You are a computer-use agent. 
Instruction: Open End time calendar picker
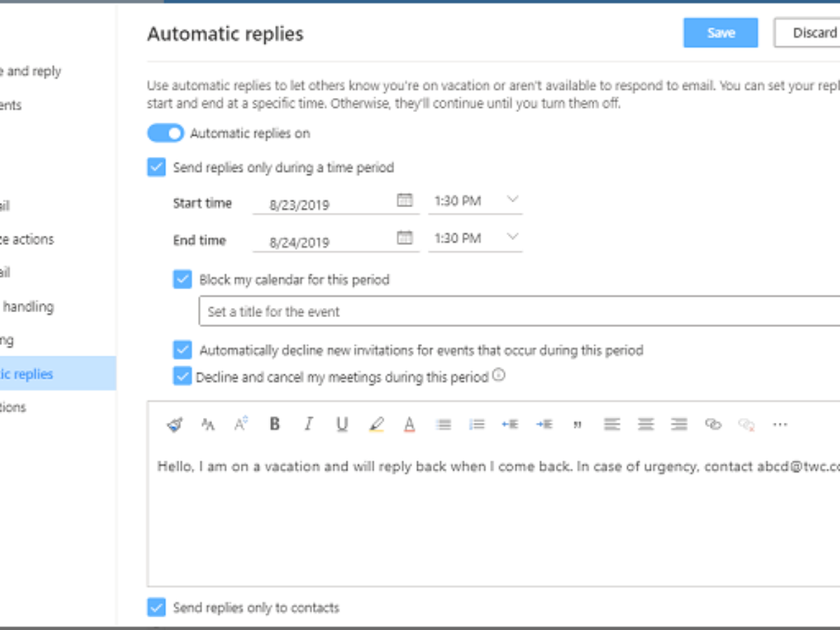coord(405,237)
